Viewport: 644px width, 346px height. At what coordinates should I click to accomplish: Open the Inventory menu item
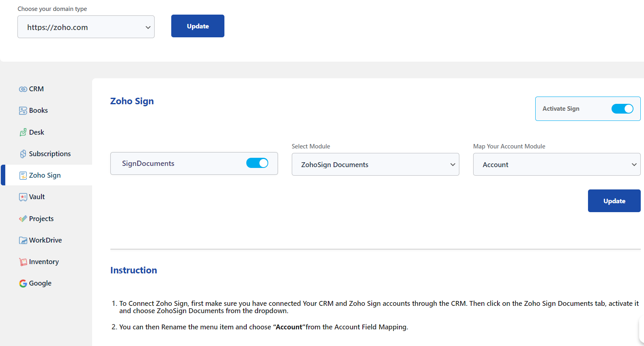(46, 262)
